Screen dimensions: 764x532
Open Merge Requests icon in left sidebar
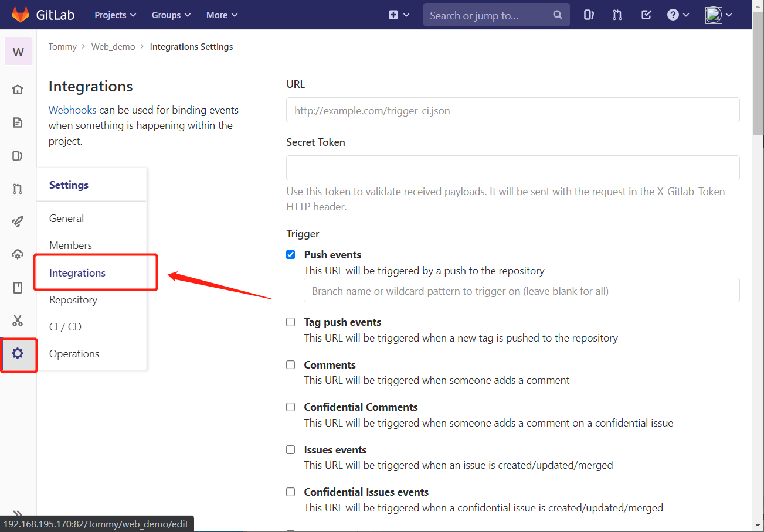click(18, 189)
